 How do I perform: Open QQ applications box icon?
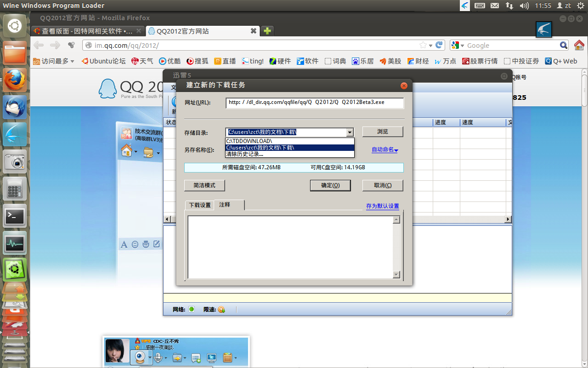[x=227, y=357]
